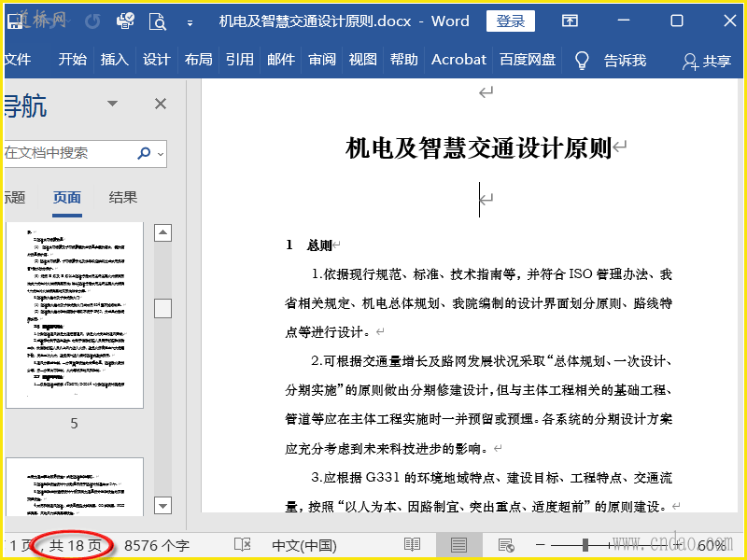Open the 设计 ribbon tab
The width and height of the screenshot is (747, 560).
pos(156,60)
